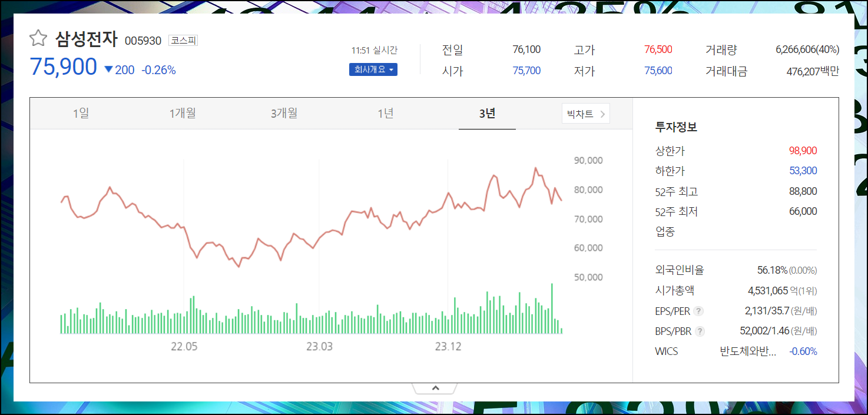Click the current price 75,900
This screenshot has width=868, height=415.
pyautogui.click(x=64, y=67)
